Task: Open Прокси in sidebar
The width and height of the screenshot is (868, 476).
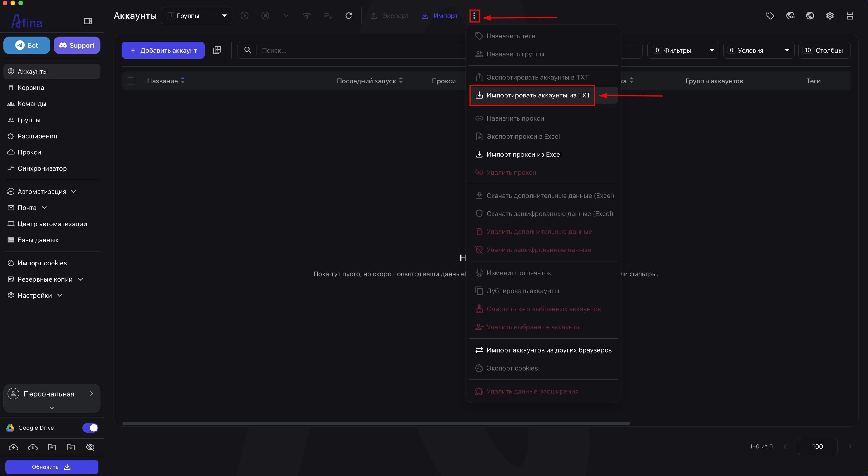Action: 52,152
